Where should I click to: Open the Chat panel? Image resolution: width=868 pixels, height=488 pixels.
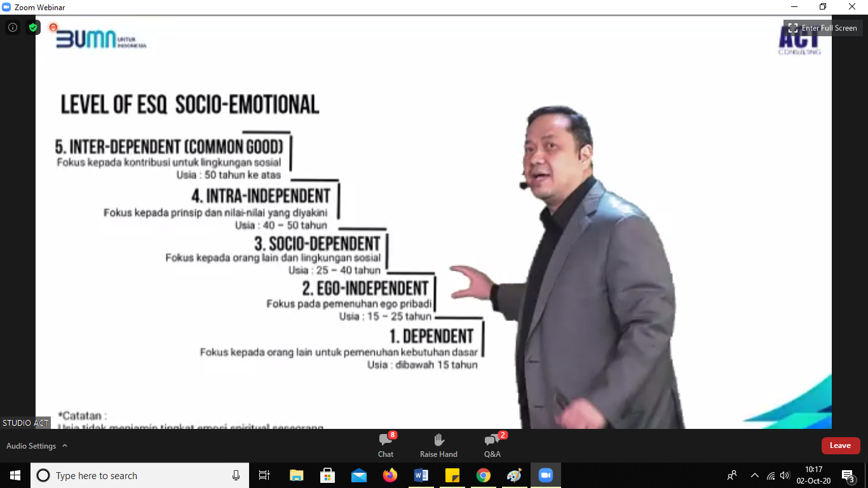point(386,445)
